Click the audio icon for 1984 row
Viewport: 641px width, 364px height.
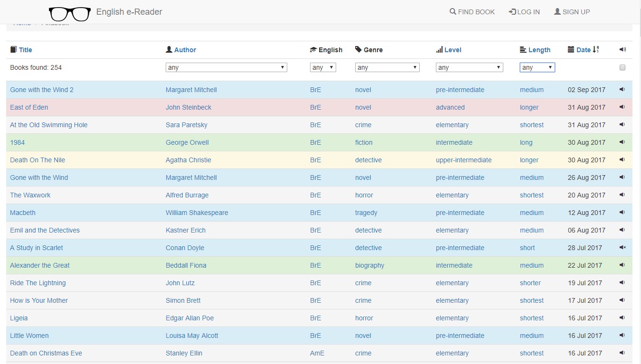[x=622, y=142]
